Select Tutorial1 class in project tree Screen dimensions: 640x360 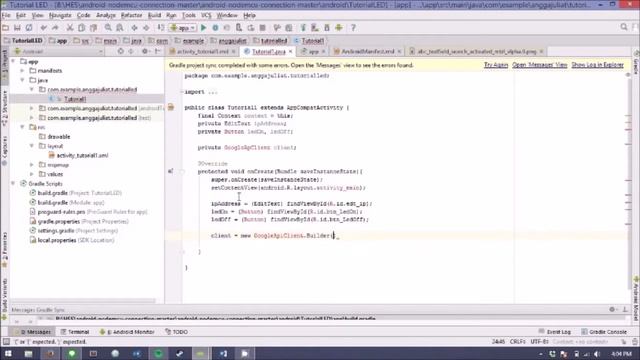(74, 99)
